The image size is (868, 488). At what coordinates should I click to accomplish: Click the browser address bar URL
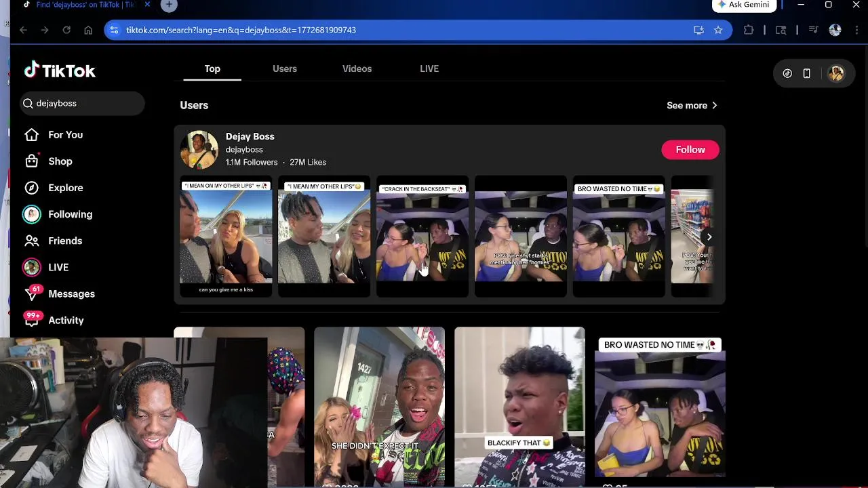click(x=241, y=30)
